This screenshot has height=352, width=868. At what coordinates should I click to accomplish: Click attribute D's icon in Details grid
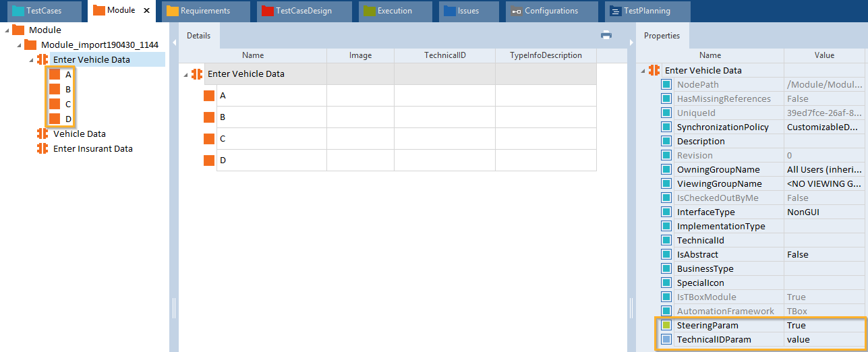209,160
